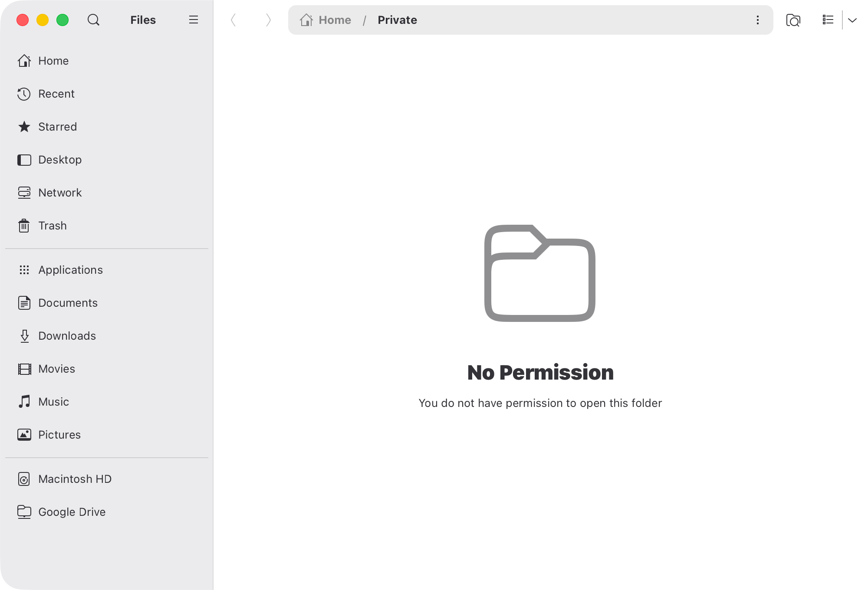Open Google Drive from the sidebar label
868x590 pixels.
coord(72,512)
